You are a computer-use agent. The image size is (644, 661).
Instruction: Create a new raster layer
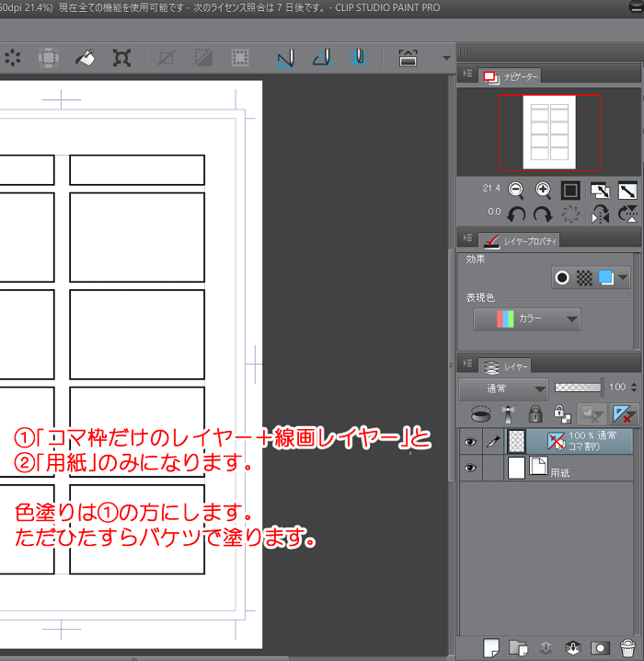491,647
